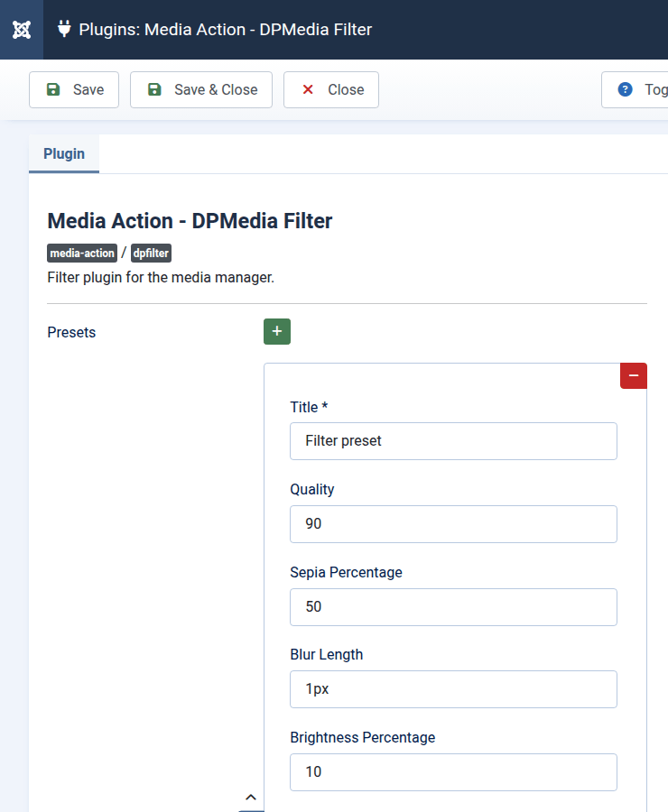
Task: Click the dpfilter badge
Action: [151, 254]
